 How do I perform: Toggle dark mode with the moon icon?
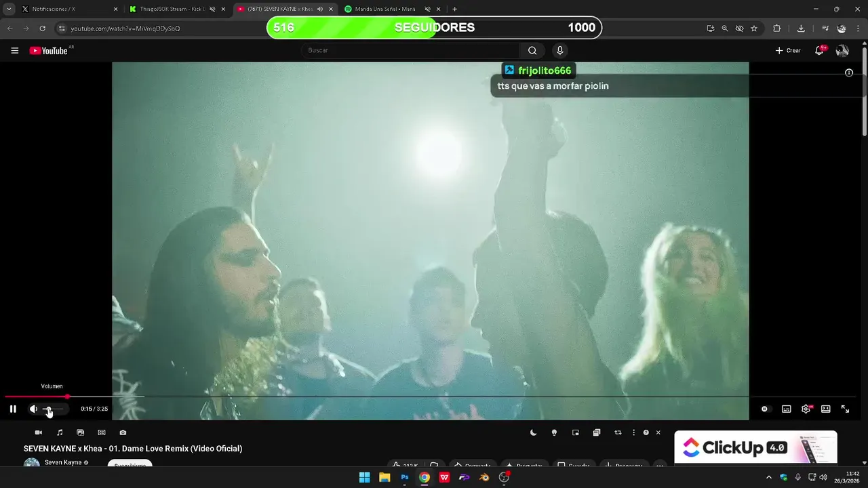tap(533, 432)
